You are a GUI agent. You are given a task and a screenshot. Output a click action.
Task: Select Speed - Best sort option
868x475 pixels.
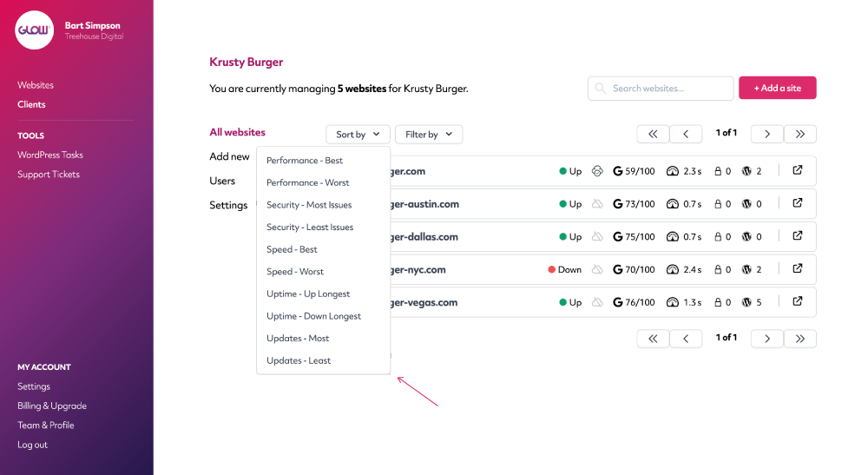coord(292,249)
